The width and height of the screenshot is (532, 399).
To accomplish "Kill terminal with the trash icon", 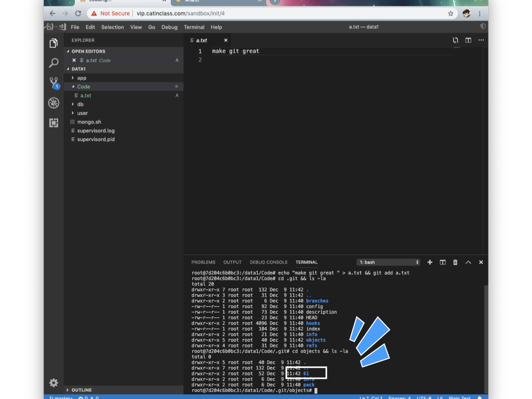I will [x=456, y=262].
